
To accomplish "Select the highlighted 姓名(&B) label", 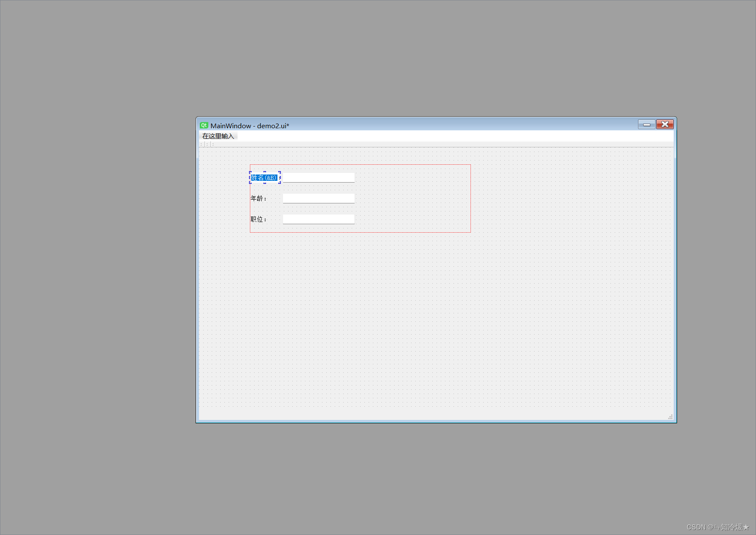I will [x=264, y=178].
